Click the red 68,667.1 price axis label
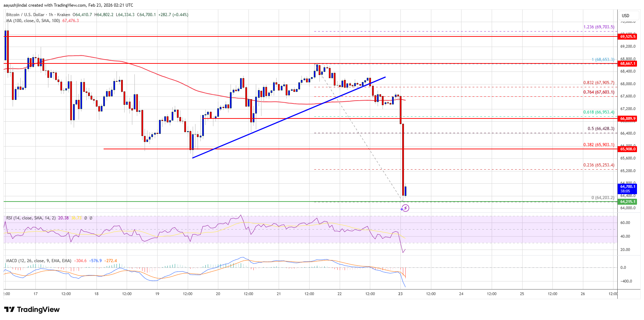This screenshot has width=644, height=320. [628, 64]
